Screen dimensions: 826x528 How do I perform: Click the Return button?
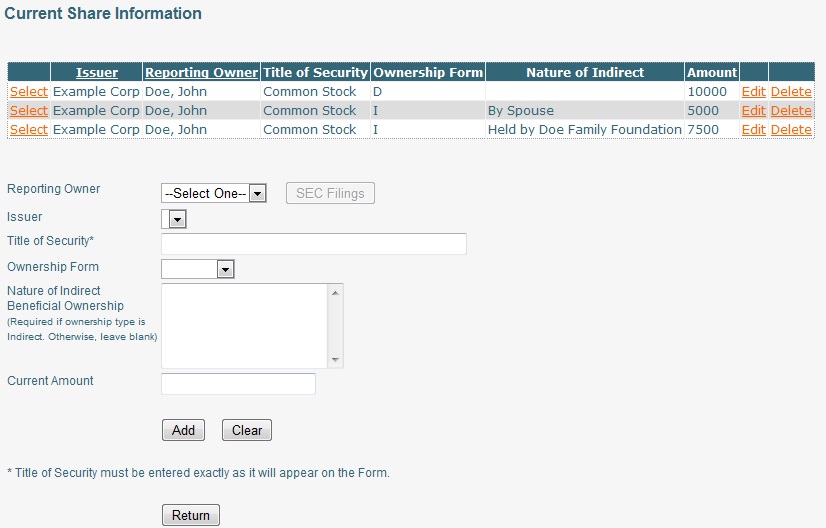(190, 515)
